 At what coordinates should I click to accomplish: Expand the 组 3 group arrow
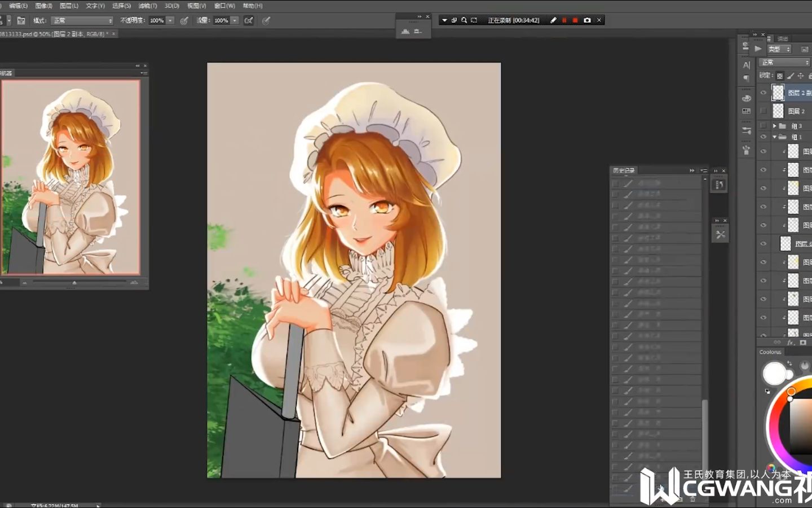tap(775, 126)
